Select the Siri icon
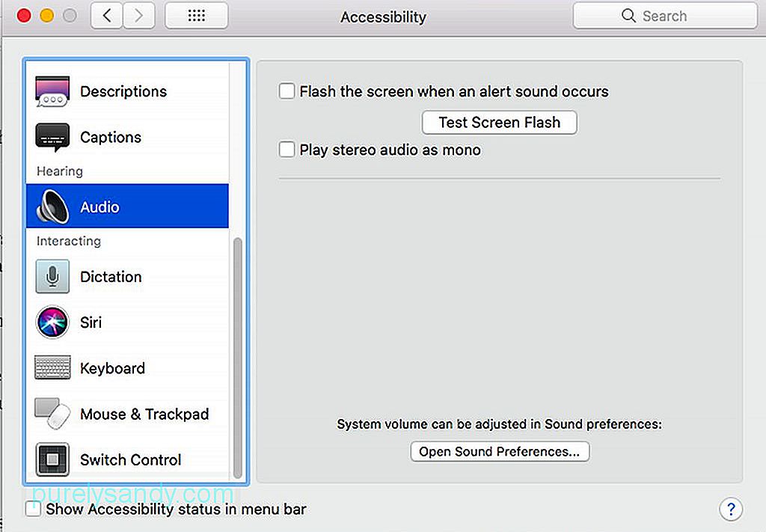 pos(52,322)
